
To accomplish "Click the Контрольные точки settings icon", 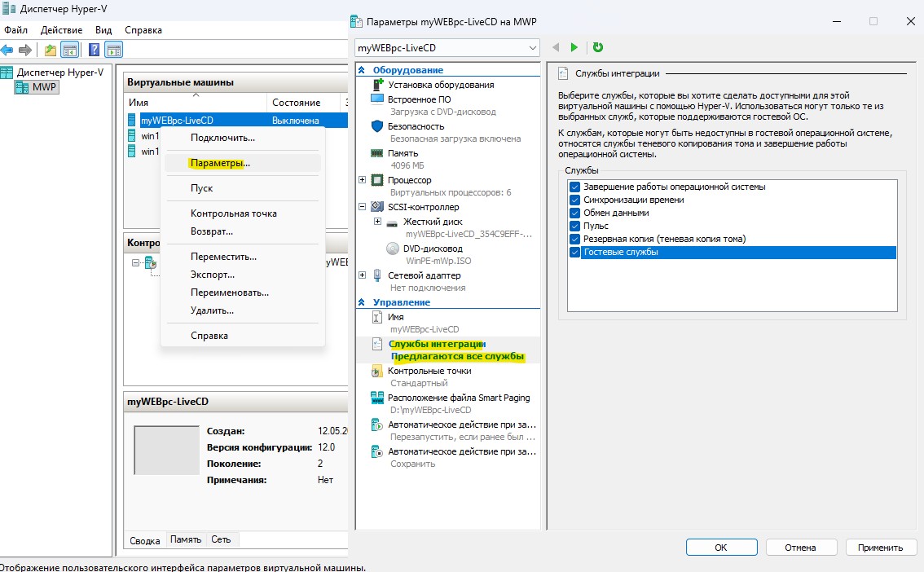I will (x=376, y=370).
